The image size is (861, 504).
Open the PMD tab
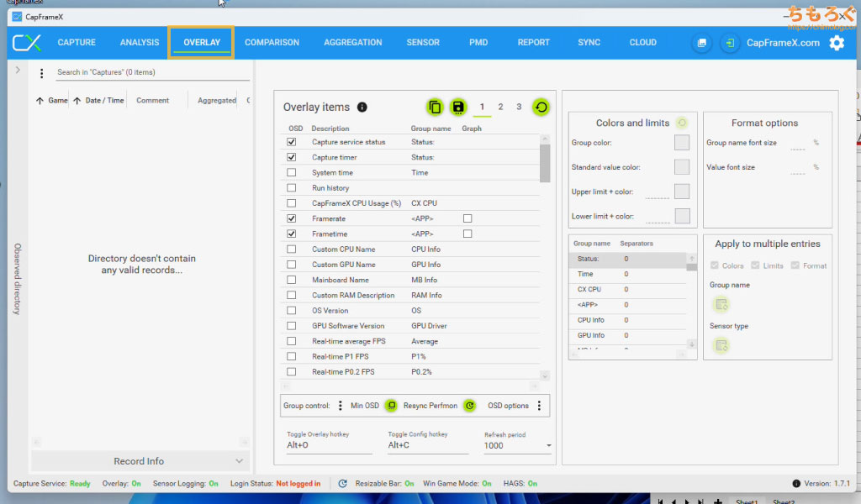pyautogui.click(x=478, y=43)
